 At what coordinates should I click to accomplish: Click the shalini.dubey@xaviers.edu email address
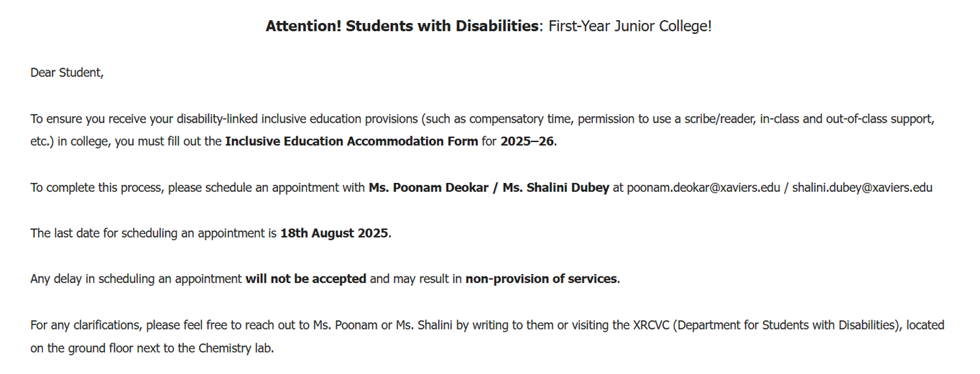coord(862,188)
